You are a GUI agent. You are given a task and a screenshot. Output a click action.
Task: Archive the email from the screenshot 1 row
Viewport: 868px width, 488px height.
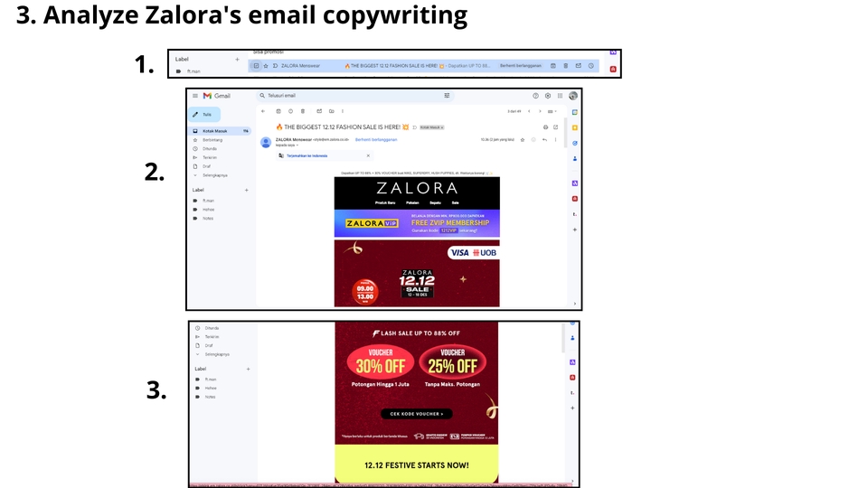tap(553, 66)
